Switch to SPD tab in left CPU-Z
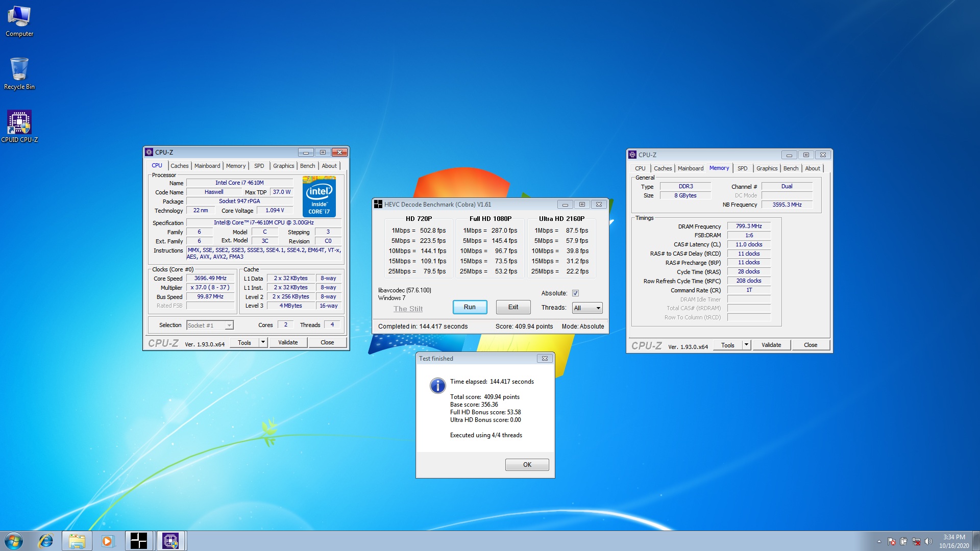Image resolution: width=980 pixels, height=551 pixels. point(259,166)
